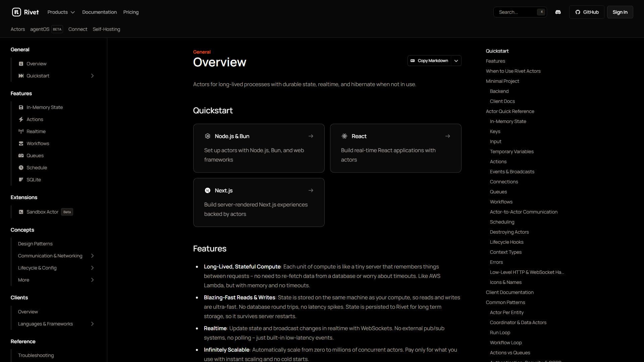
Task: Jump to Coordinator & Data Actors
Action: tap(518, 322)
